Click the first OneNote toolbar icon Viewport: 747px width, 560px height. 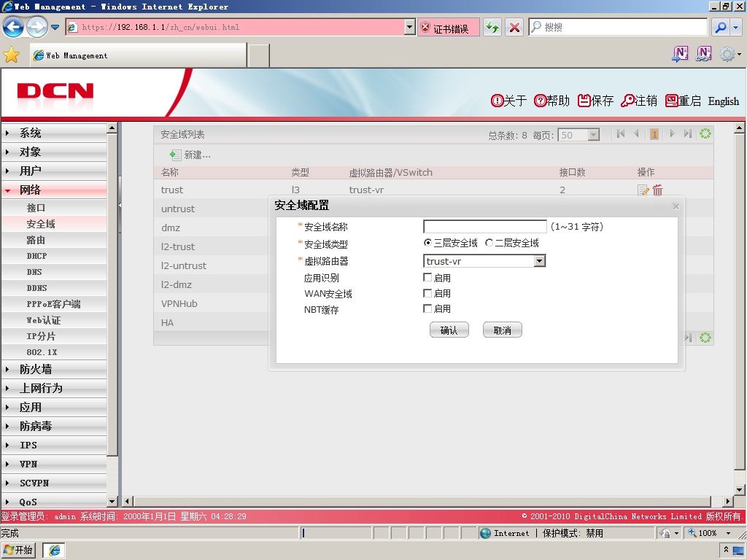[680, 54]
